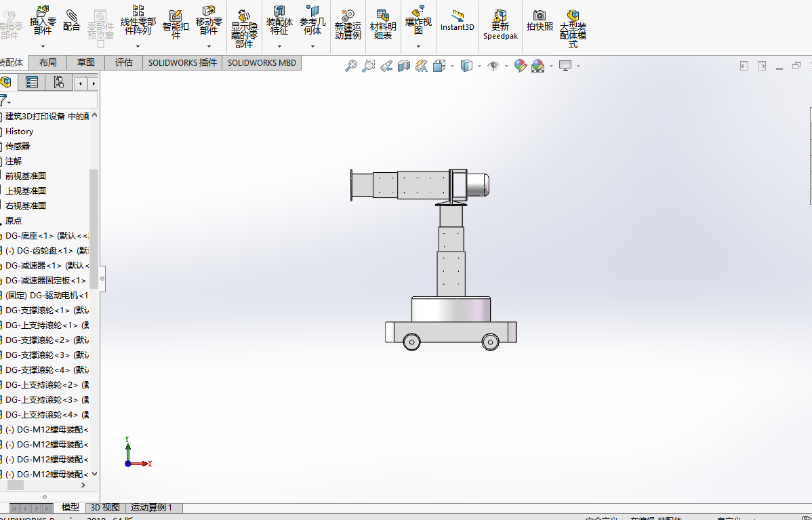Open Assembly Features (装配体特征) tool
Image resolution: width=812 pixels, height=520 pixels.
[279, 20]
